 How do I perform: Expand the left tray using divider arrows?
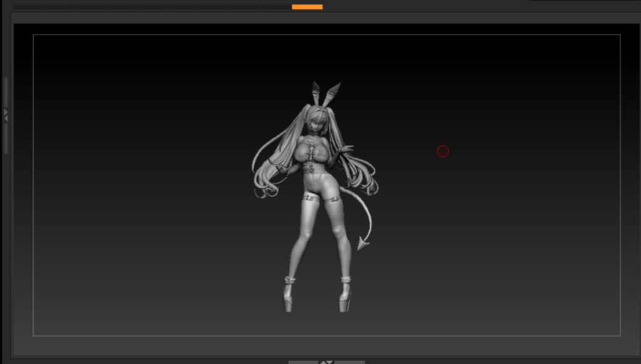click(6, 115)
